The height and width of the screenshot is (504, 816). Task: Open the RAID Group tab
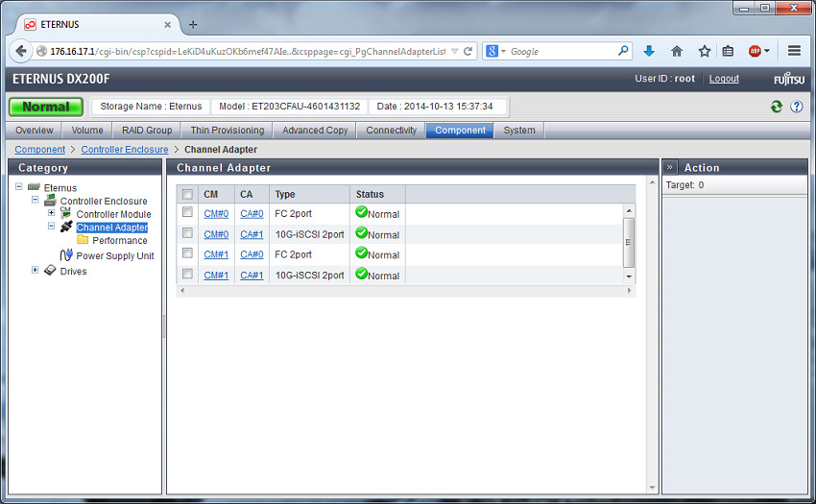[147, 131]
